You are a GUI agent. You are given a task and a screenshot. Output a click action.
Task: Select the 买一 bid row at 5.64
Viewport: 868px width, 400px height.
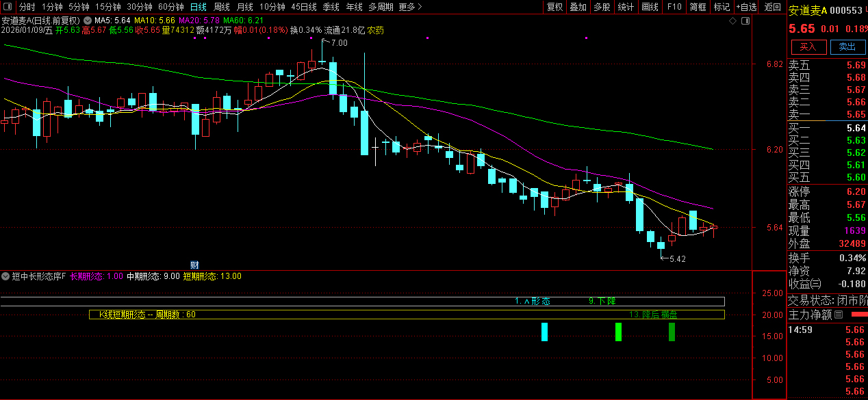click(828, 128)
